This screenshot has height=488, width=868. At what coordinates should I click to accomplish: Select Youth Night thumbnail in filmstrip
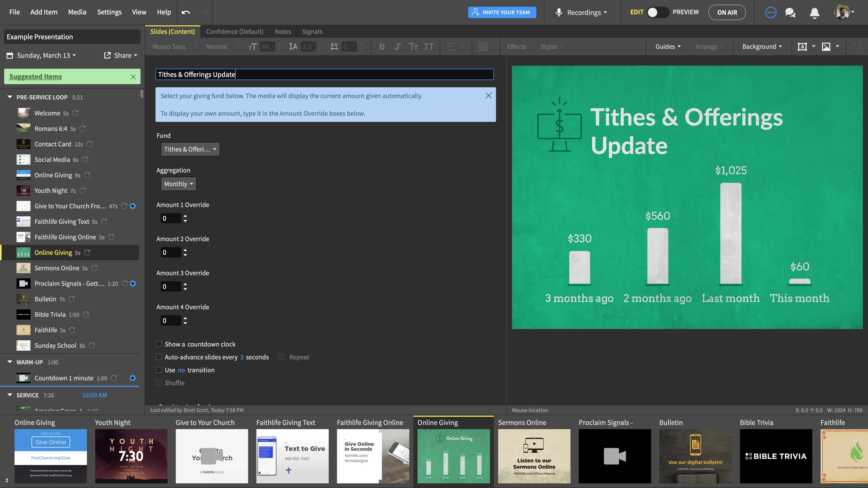pyautogui.click(x=131, y=456)
